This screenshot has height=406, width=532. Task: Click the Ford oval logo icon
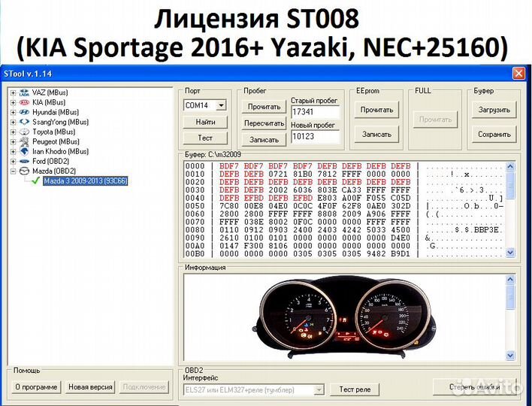tap(24, 161)
